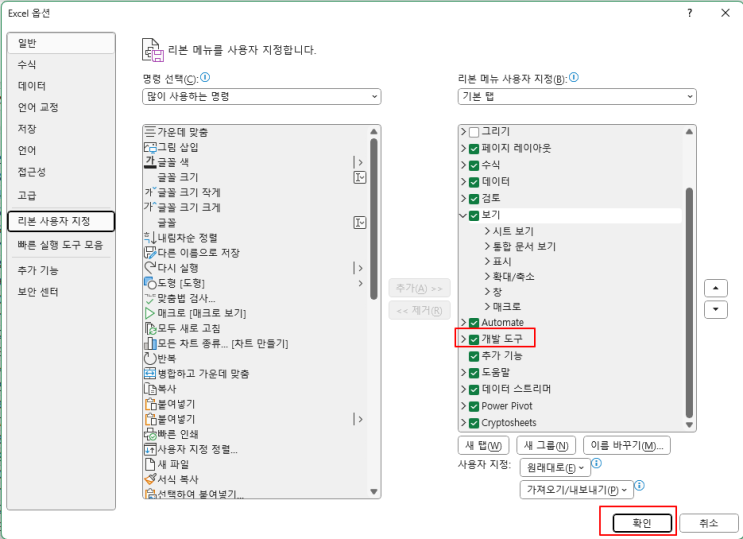Screen dimensions: 743x539
Task: Click the 매크로 보기 play icon
Action: pyautogui.click(x=150, y=313)
